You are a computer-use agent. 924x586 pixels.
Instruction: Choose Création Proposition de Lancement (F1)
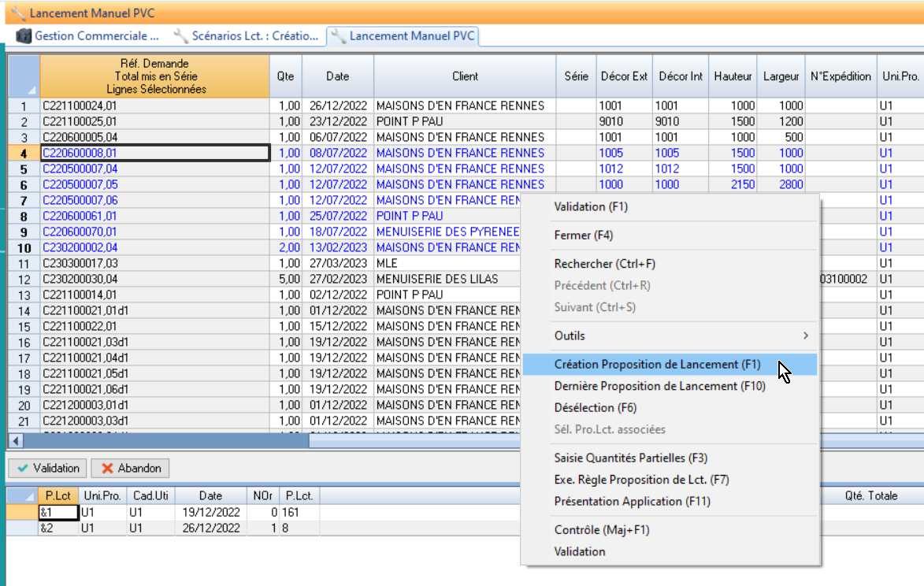(657, 365)
